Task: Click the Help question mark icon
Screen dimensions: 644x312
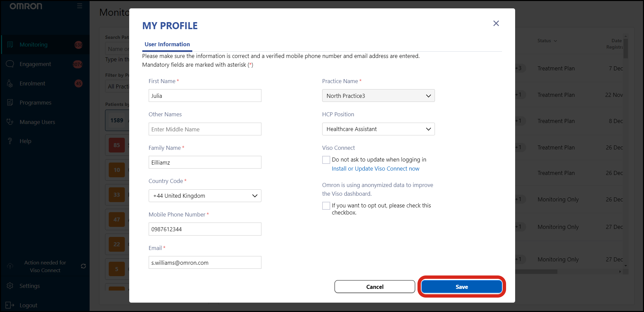Action: [10, 141]
